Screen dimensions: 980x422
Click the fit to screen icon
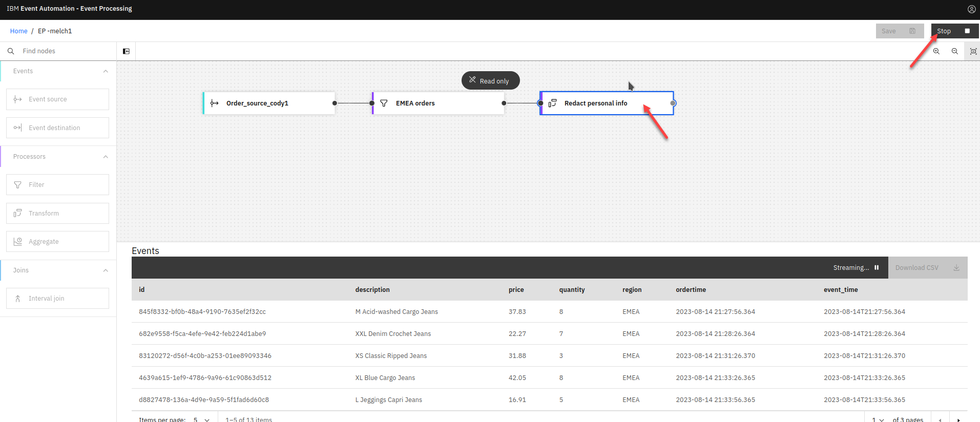(x=973, y=51)
